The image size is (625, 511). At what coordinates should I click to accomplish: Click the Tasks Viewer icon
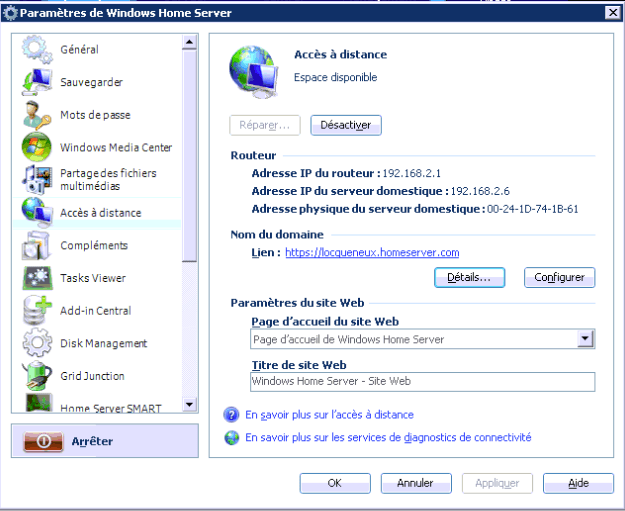(x=37, y=278)
